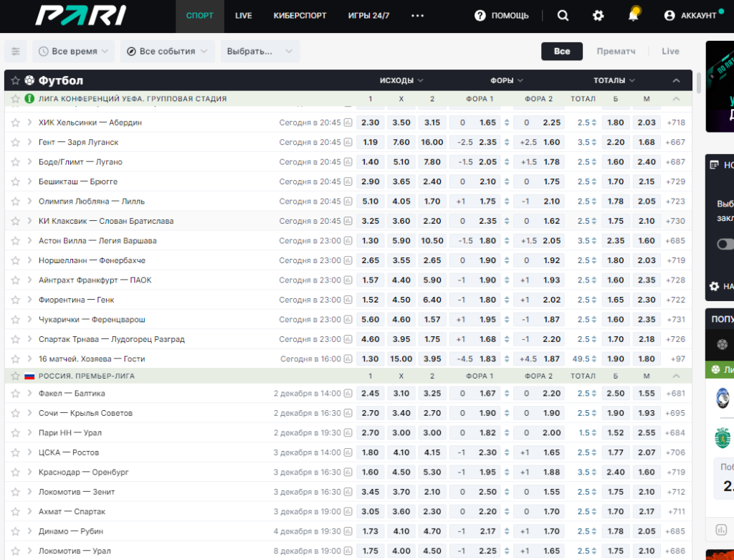Open the account profile icon
The height and width of the screenshot is (560, 734).
tap(669, 16)
